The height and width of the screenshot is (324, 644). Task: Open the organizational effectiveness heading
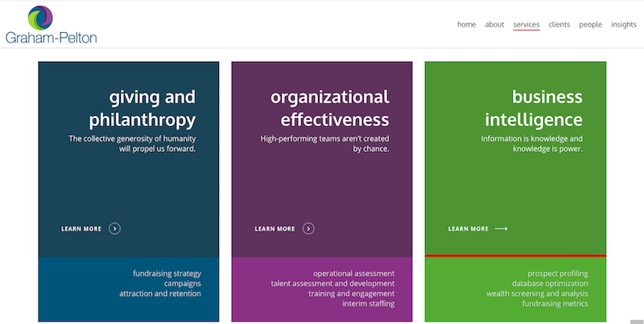point(330,109)
